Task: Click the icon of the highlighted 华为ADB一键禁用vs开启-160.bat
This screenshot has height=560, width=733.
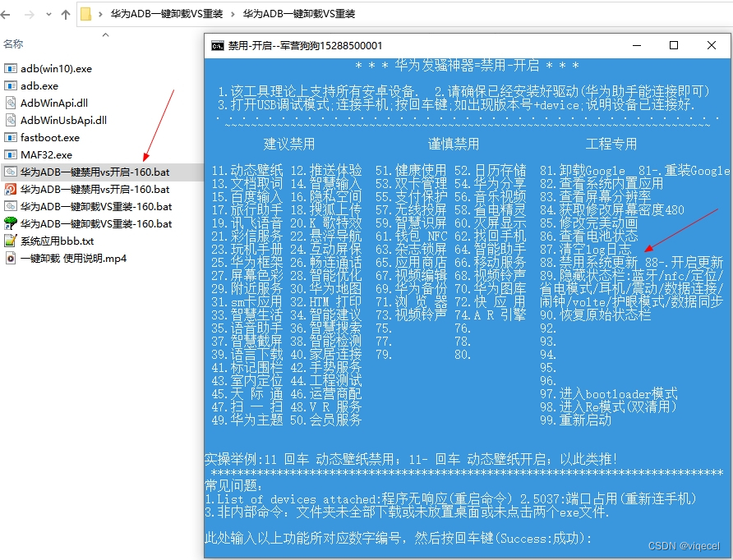Action: [x=11, y=172]
